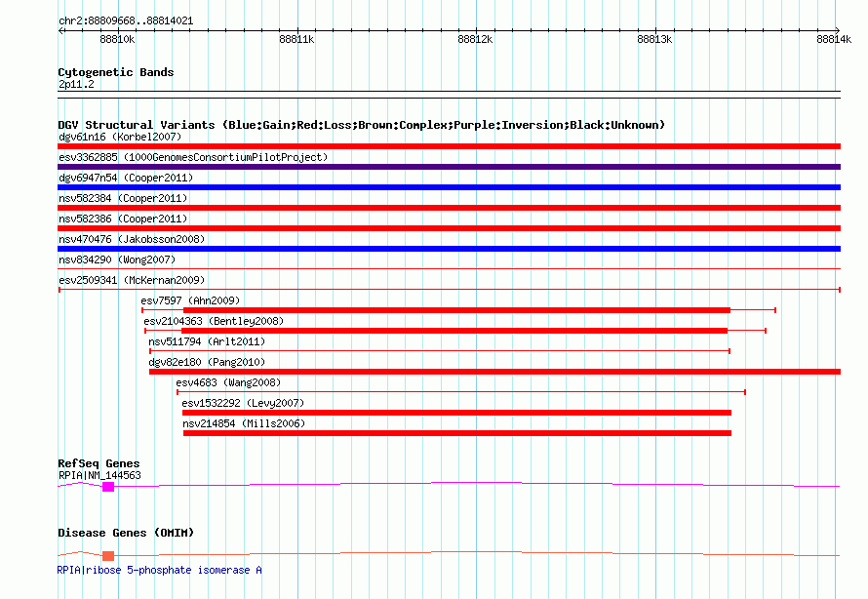868x599 pixels.
Task: Click nsv511794 (Arlt2011) variant label
Action: [x=206, y=341]
